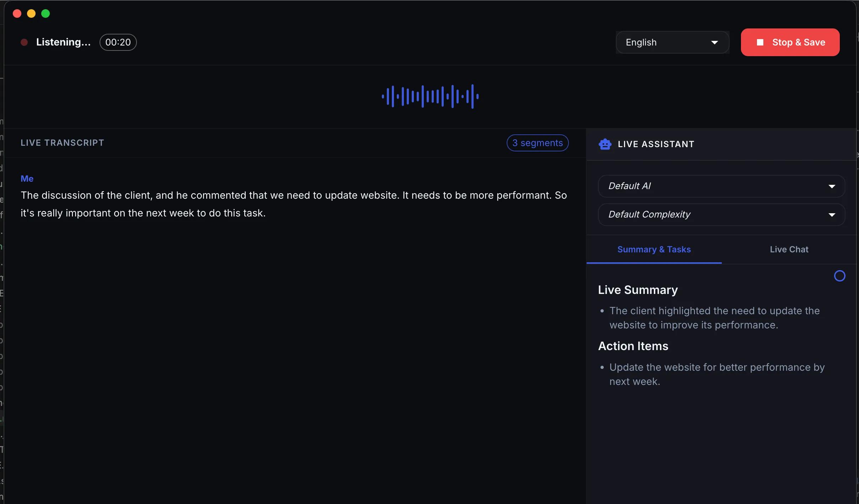Click the "LIVE ASSISTANT" heading
The width and height of the screenshot is (859, 504).
coord(656,144)
